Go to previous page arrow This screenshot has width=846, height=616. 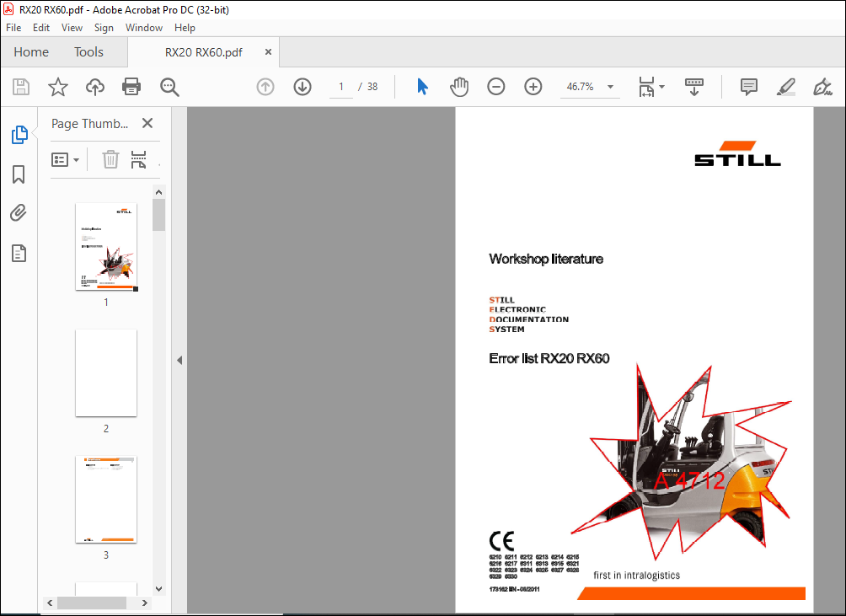point(265,87)
